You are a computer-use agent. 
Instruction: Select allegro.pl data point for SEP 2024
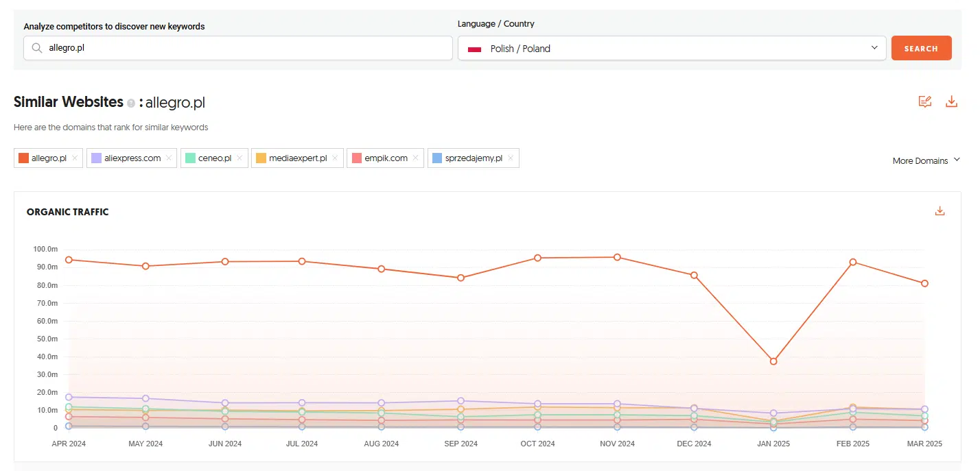[460, 278]
